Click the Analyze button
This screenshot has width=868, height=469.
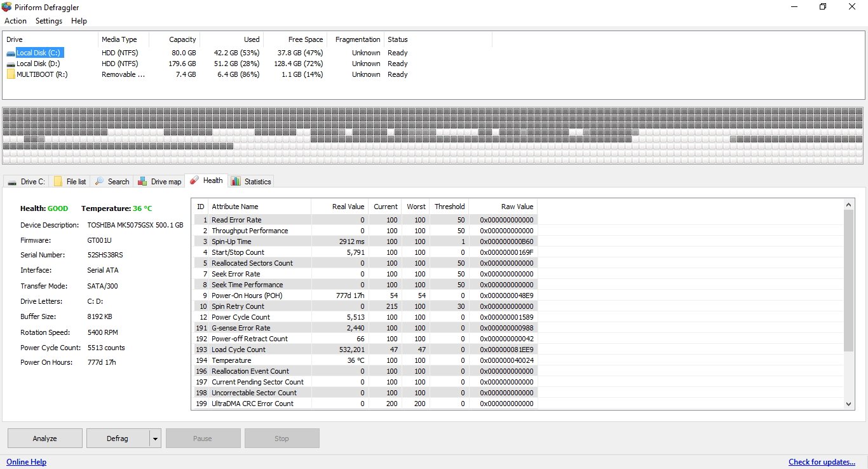pos(45,438)
